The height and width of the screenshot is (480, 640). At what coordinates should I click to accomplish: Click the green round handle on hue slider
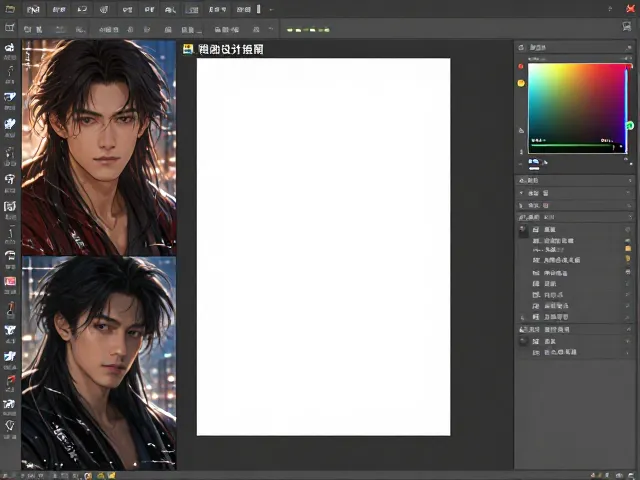(630, 126)
